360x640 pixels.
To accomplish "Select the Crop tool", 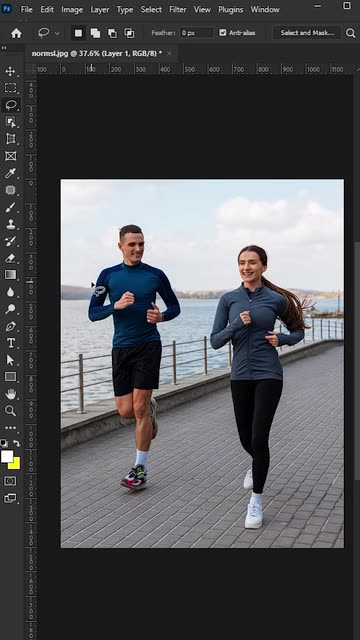I will point(10,139).
